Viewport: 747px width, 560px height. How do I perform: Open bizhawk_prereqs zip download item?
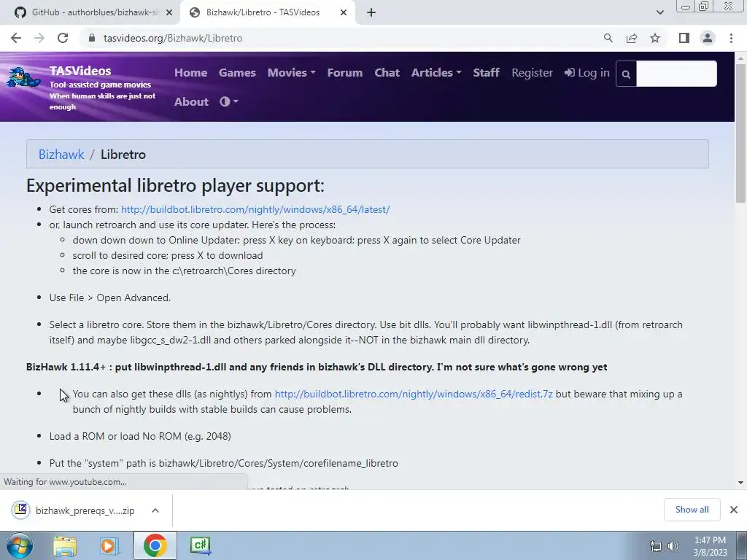pos(85,510)
